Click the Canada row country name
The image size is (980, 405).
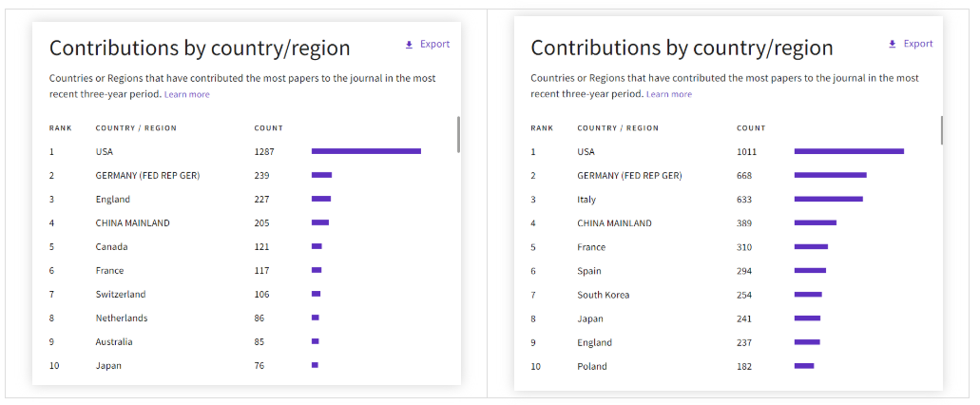pos(111,247)
